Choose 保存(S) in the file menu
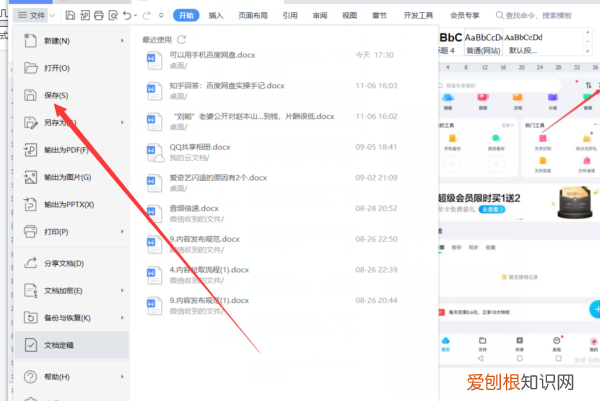This screenshot has height=401, width=600. [x=71, y=95]
